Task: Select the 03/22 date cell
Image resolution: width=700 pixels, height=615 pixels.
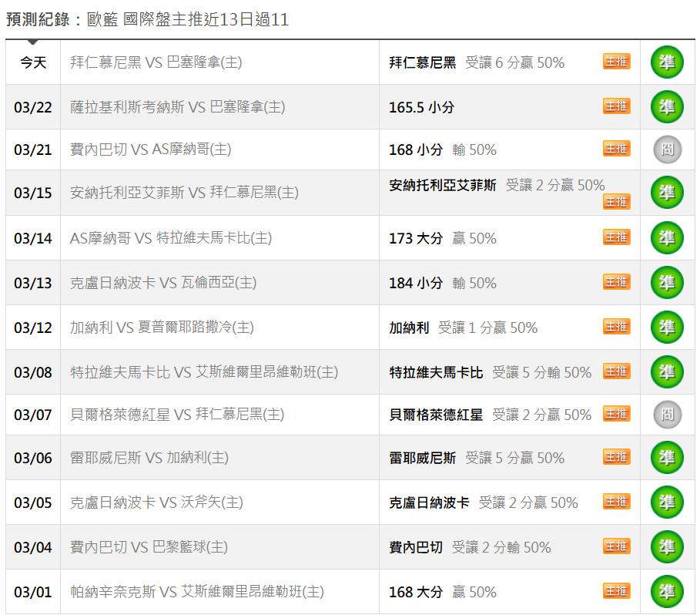Action: (x=33, y=107)
